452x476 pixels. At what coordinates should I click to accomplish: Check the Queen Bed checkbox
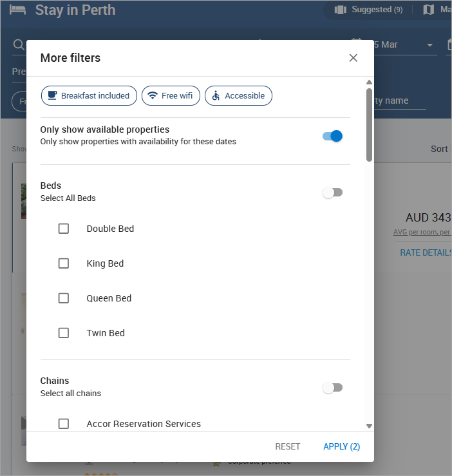pos(64,298)
